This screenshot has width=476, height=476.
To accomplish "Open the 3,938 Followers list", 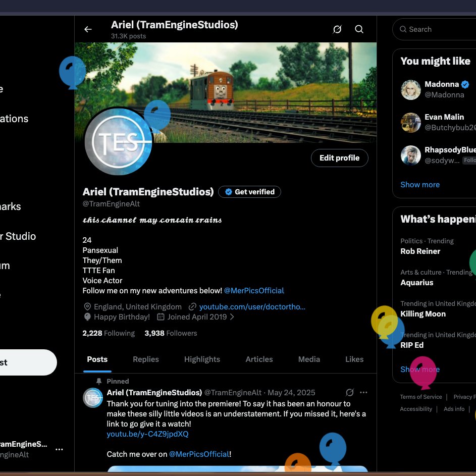I will 171,333.
